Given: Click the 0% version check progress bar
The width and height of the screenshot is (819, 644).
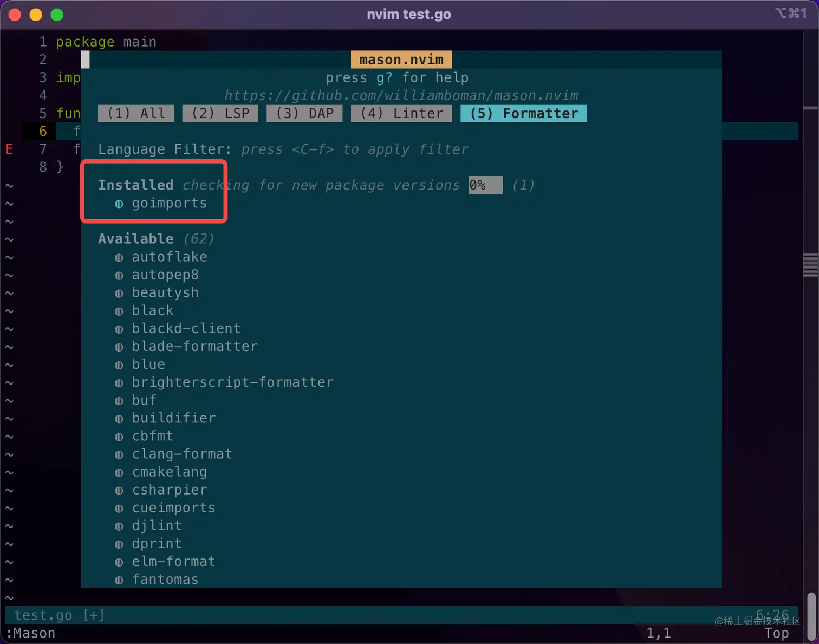Looking at the screenshot, I should click(486, 185).
